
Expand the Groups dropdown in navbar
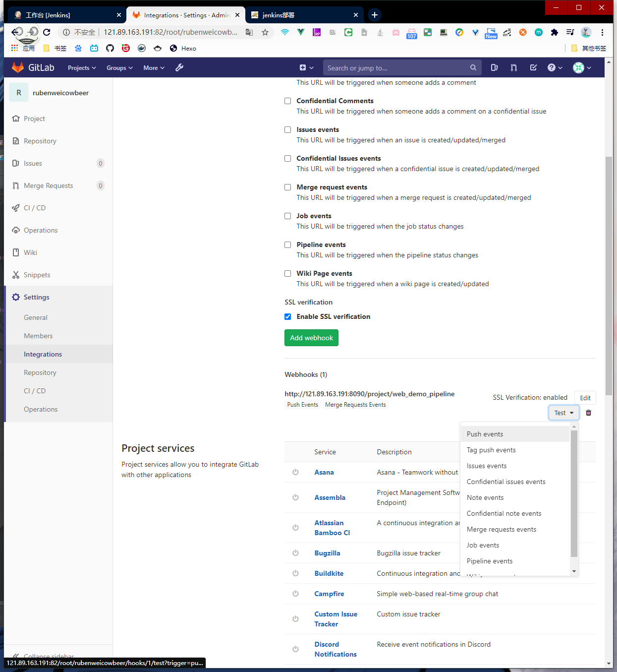pyautogui.click(x=119, y=68)
